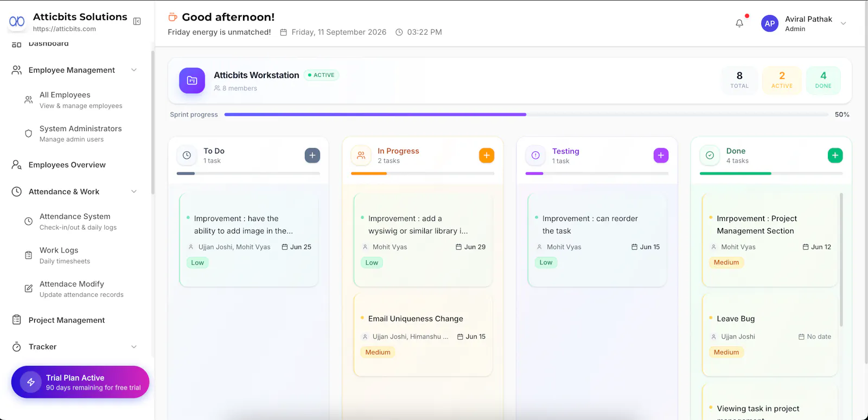Click the AP user avatar
This screenshot has height=420, width=868.
(x=770, y=23)
